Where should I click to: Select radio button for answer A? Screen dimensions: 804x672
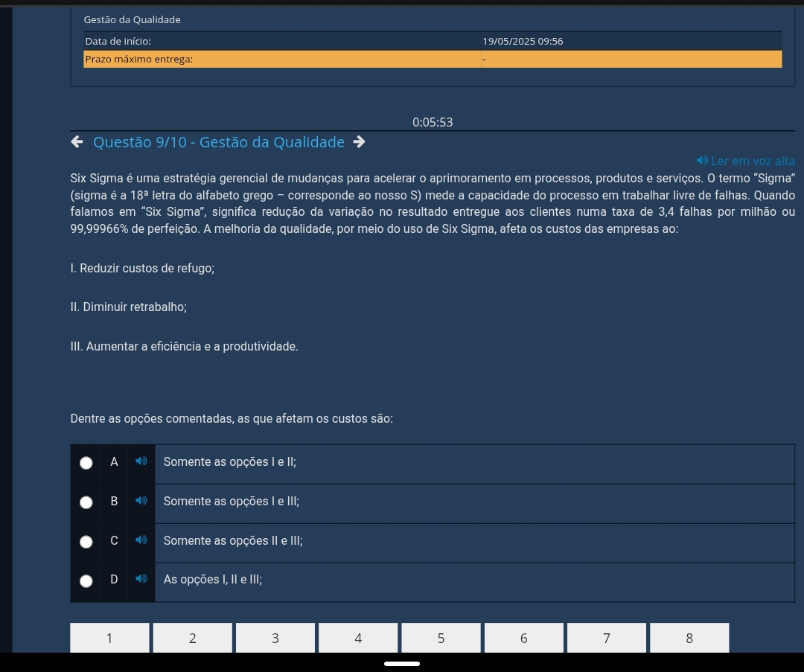[87, 463]
